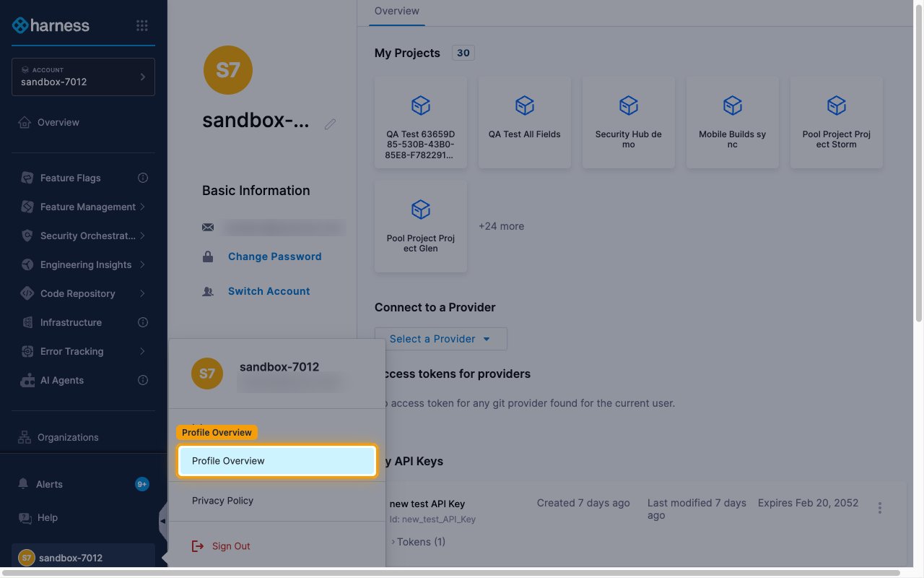Edit profile name with pencil icon
The height and width of the screenshot is (578, 924).
[330, 124]
